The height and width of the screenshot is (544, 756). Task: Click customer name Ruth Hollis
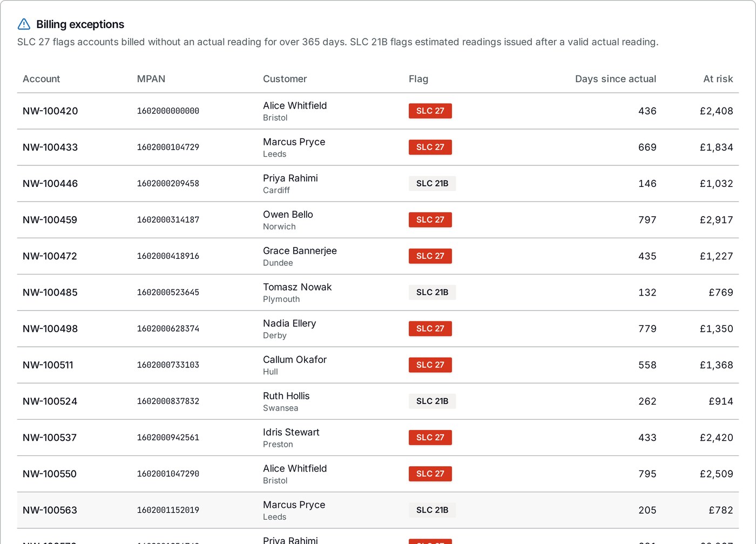286,395
